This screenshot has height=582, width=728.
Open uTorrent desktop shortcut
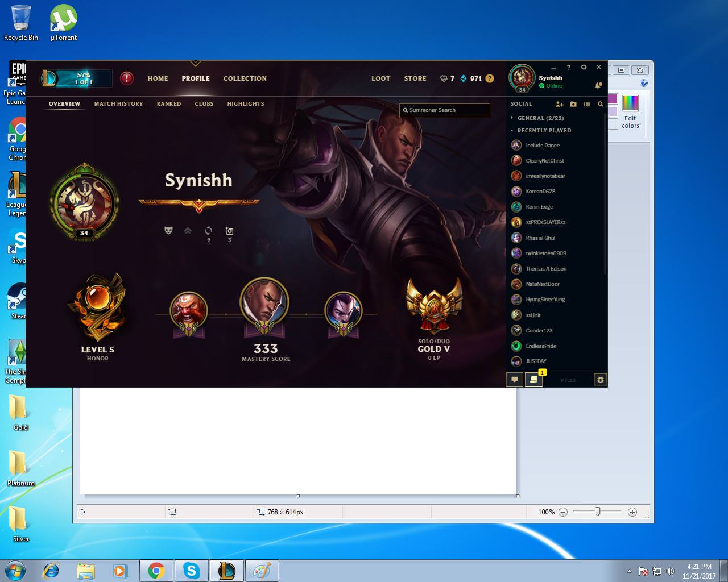[x=64, y=23]
